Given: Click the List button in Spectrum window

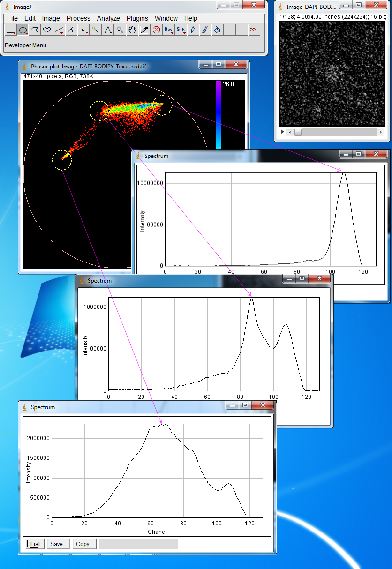Looking at the screenshot, I should [35, 544].
